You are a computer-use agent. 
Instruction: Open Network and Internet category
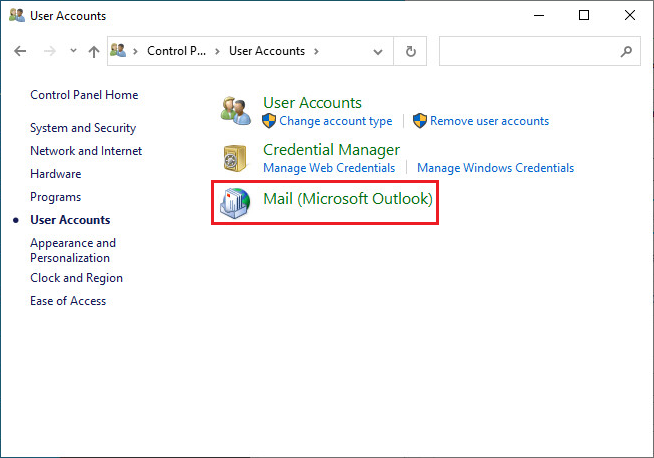[x=86, y=151]
